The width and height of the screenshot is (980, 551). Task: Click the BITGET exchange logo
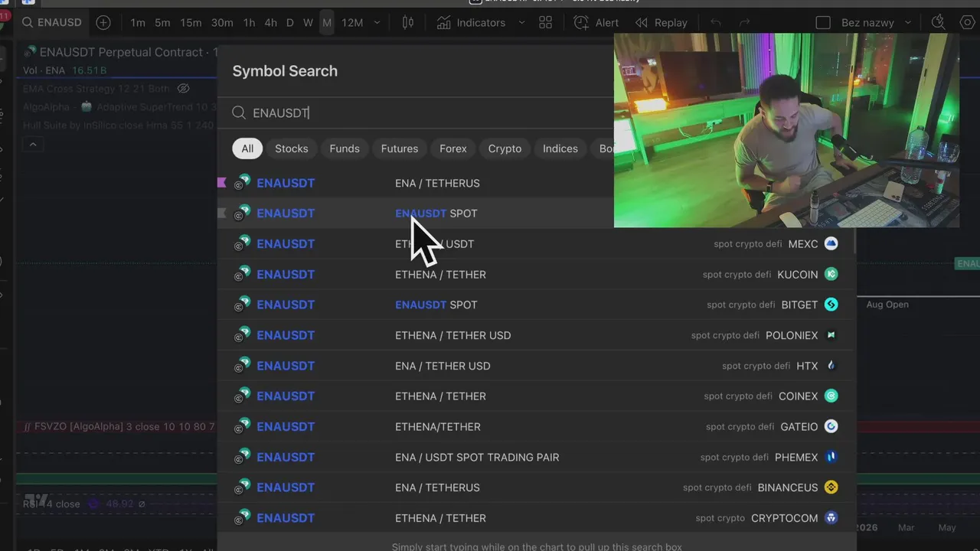click(x=831, y=305)
